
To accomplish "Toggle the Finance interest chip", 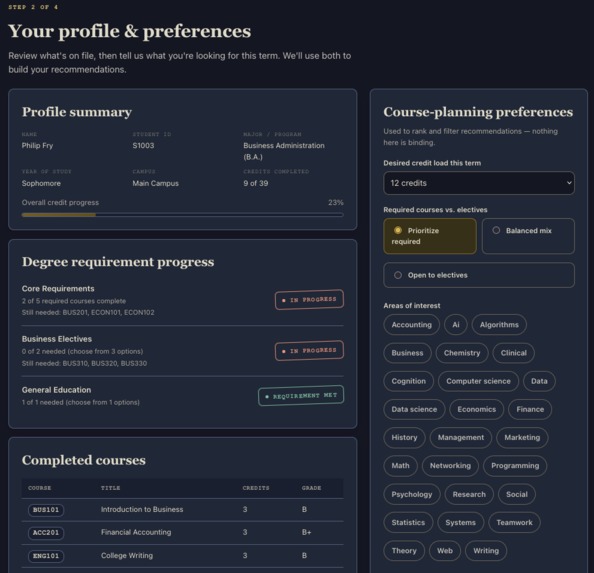I will pyautogui.click(x=530, y=409).
